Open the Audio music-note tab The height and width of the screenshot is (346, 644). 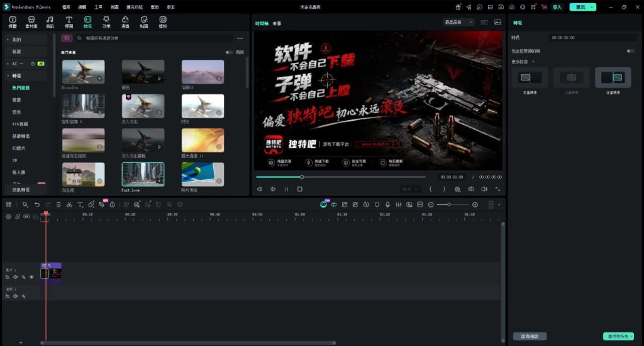click(x=50, y=22)
